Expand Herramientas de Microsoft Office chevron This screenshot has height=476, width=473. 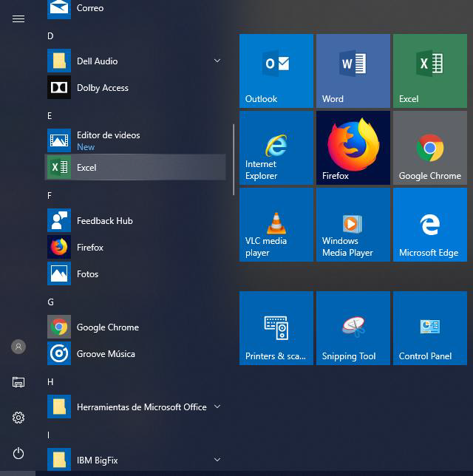tap(217, 407)
